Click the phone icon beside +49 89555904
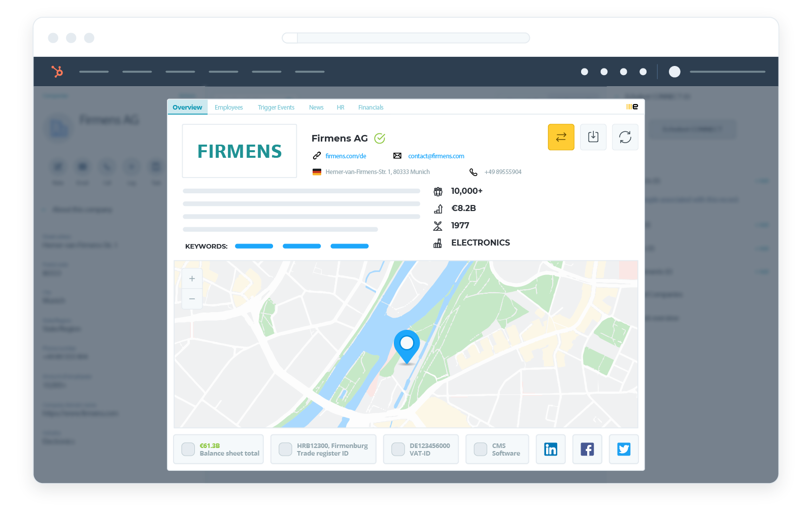The width and height of the screenshot is (812, 517). tap(473, 172)
